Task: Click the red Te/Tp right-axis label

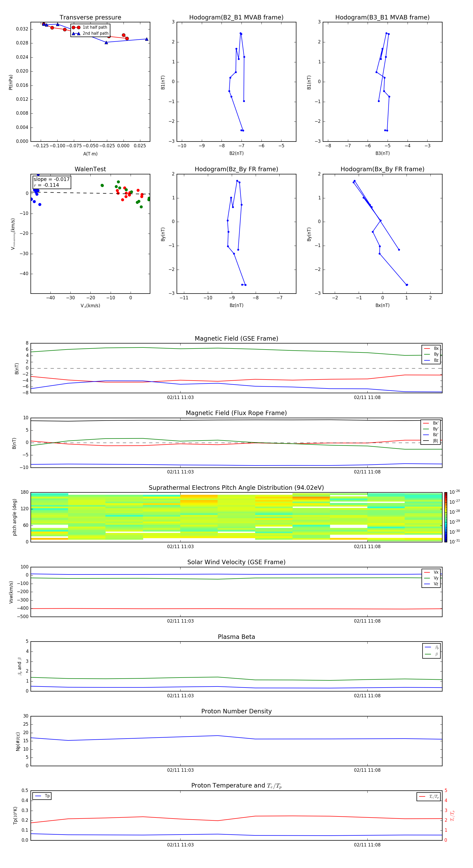Action: [x=453, y=815]
